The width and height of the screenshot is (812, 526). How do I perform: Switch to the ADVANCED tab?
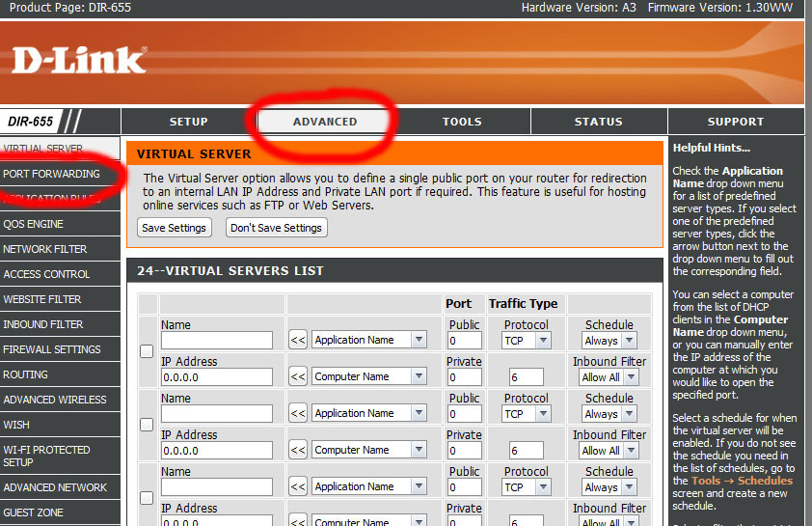325,122
